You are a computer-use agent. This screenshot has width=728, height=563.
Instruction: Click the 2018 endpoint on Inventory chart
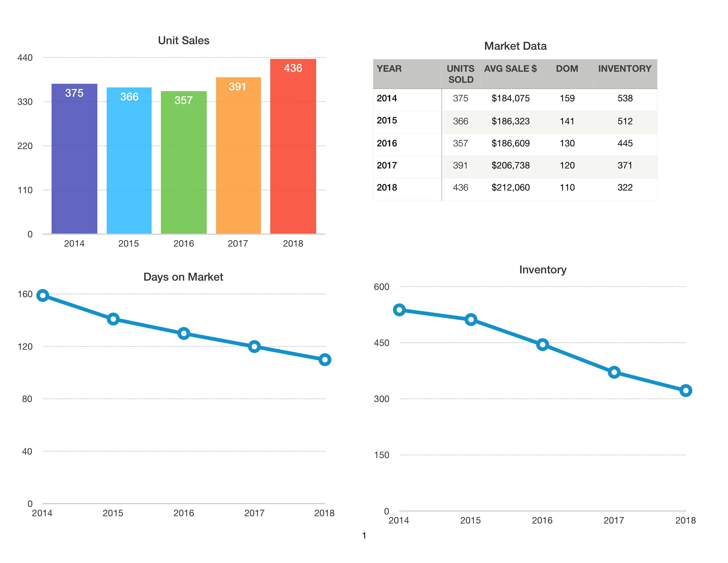(686, 390)
